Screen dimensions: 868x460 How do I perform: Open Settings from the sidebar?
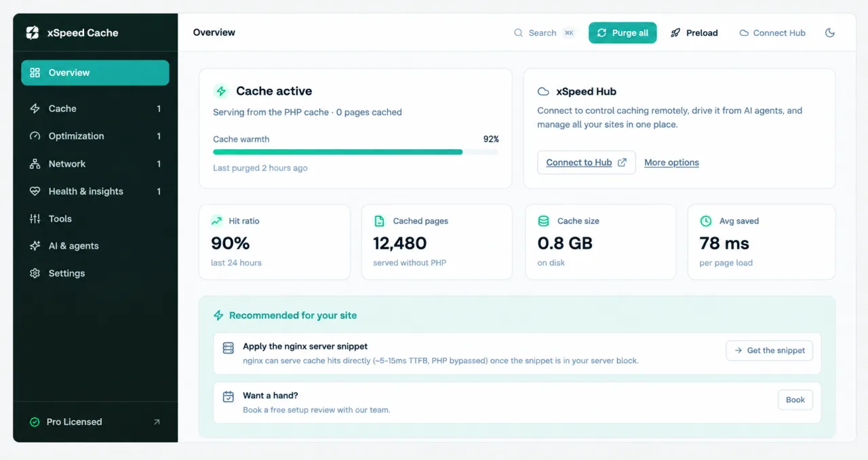[95, 274]
